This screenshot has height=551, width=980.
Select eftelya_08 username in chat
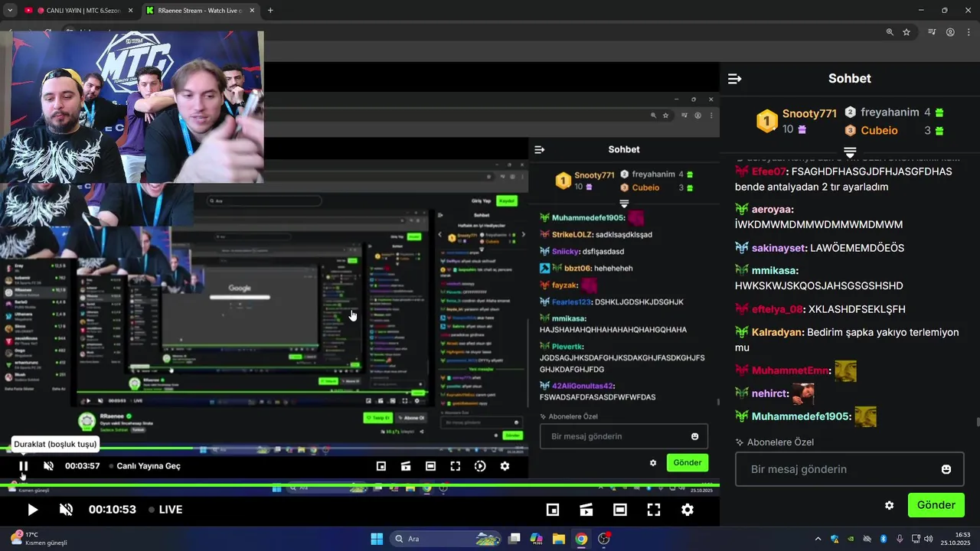pyautogui.click(x=777, y=309)
